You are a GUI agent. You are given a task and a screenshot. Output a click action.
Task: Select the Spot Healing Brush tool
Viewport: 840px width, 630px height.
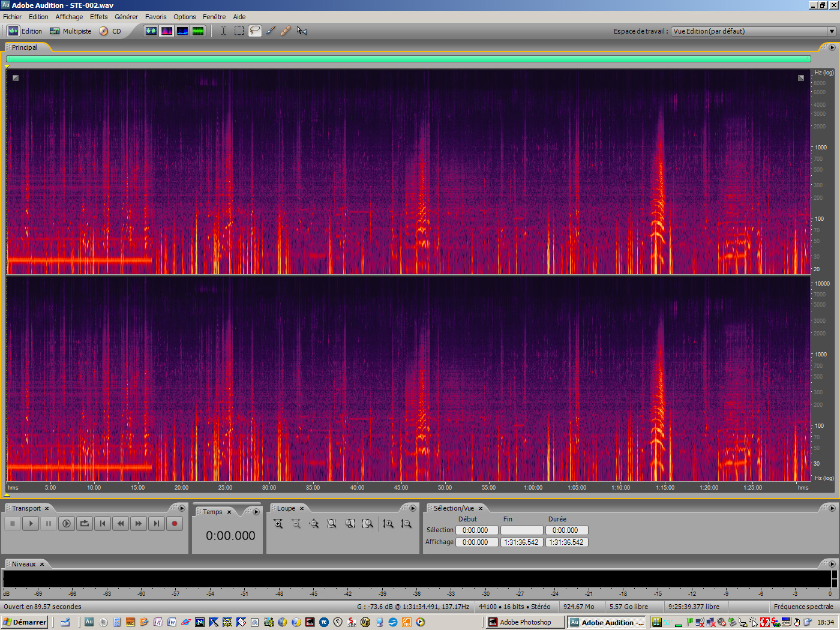point(286,31)
